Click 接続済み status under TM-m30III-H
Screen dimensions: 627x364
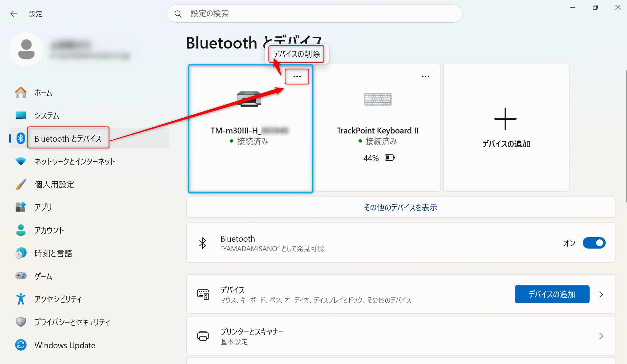pos(253,141)
